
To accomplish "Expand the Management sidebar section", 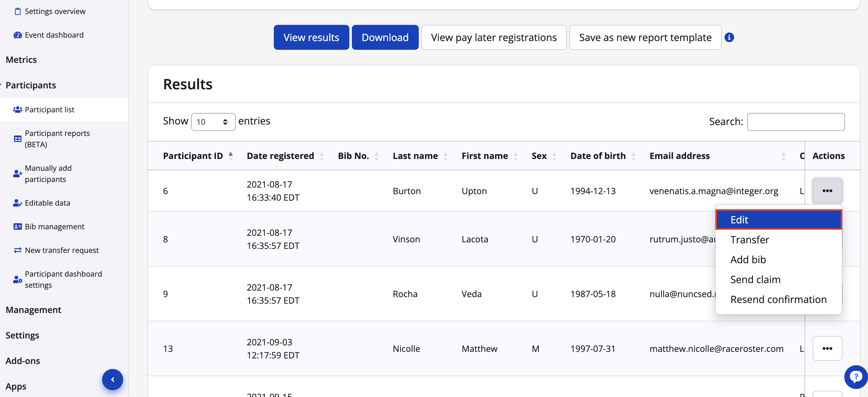I will pos(33,310).
